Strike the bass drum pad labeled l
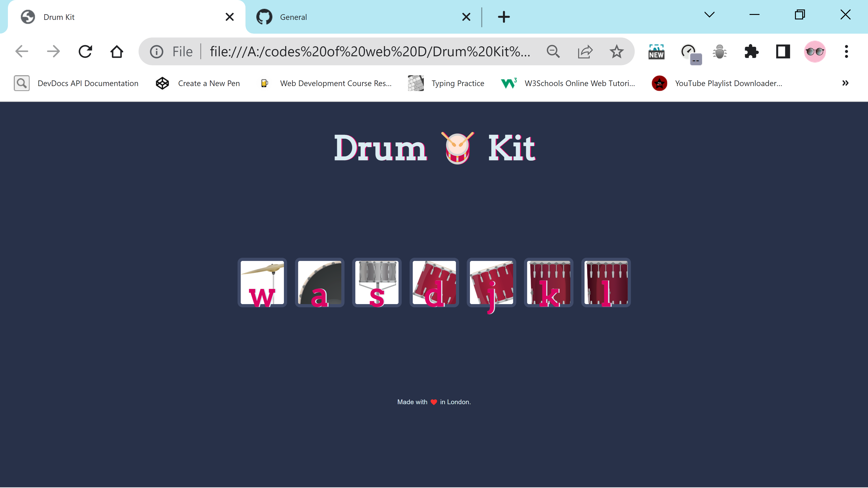Viewport: 868px width, 488px height. click(606, 282)
